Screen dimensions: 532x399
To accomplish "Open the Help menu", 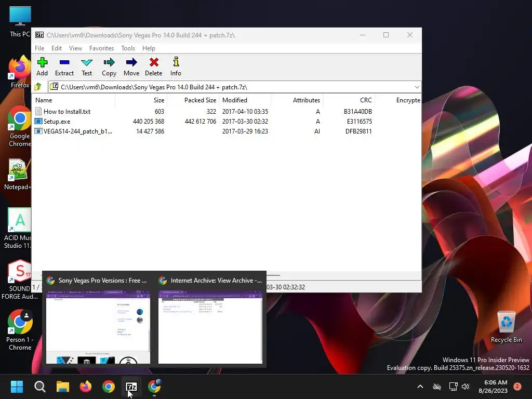I will [x=149, y=48].
